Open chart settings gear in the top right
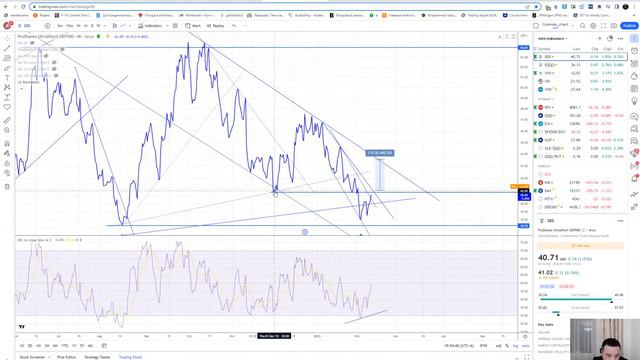The height and width of the screenshot is (360, 640). (x=593, y=26)
